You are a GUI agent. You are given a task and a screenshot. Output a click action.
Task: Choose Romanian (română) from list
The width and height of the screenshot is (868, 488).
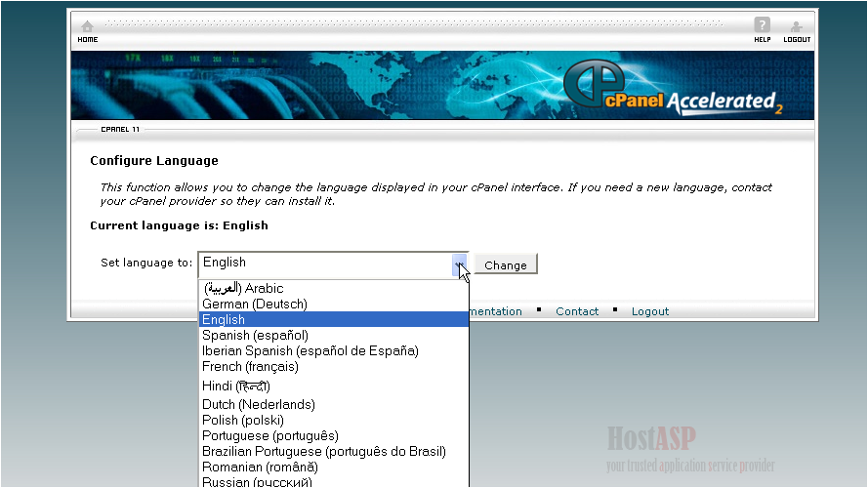[258, 467]
